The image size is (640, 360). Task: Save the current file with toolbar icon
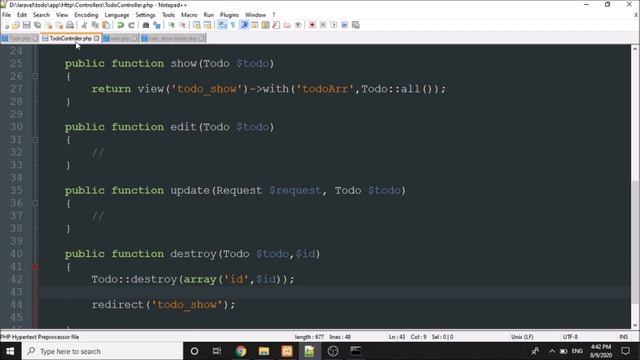coord(27,25)
